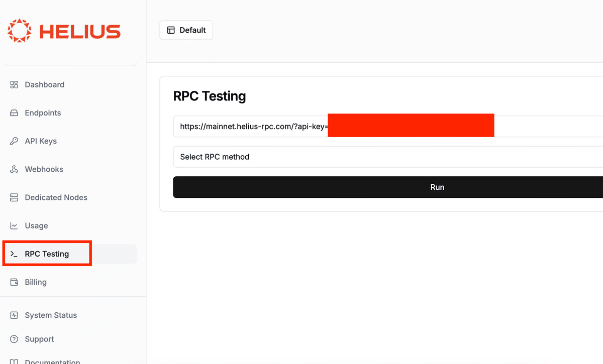Image resolution: width=603 pixels, height=364 pixels.
Task: Click the Dashboard grid icon
Action: tap(14, 85)
